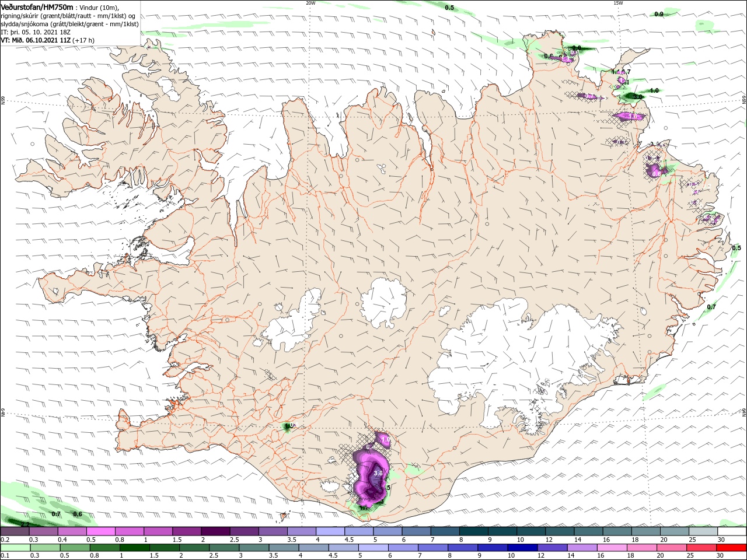Viewport: 747px width, 560px height.
Task: Click the '2.2' value at bottom-left map corner
Action: (x=25, y=524)
